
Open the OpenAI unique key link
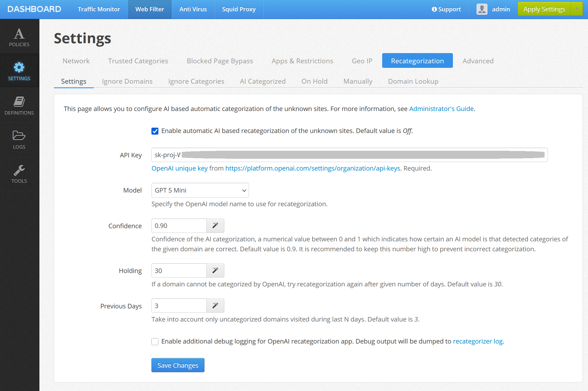180,168
